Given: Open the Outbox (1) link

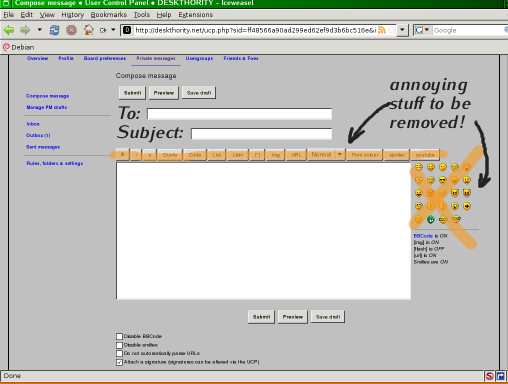Looking at the screenshot, I should [x=38, y=135].
